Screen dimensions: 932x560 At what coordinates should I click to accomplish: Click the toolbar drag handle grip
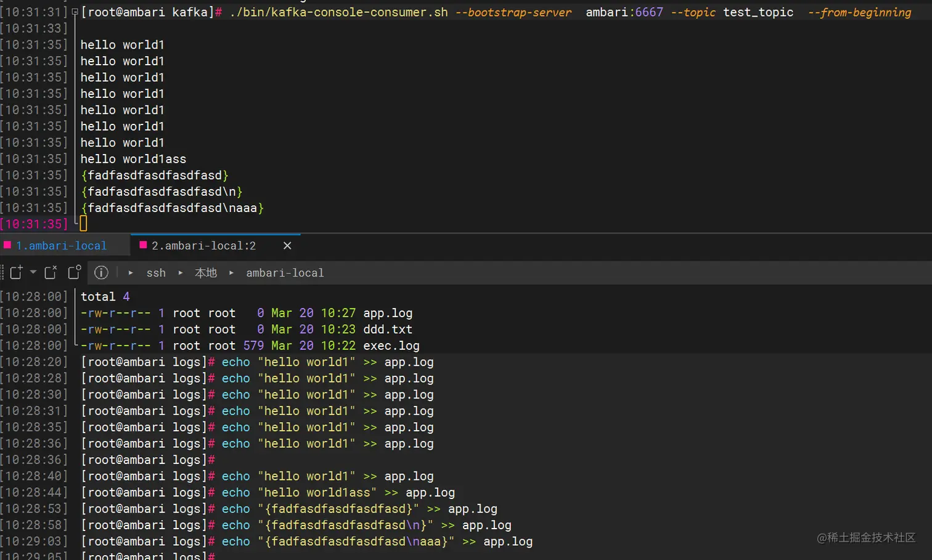2,272
